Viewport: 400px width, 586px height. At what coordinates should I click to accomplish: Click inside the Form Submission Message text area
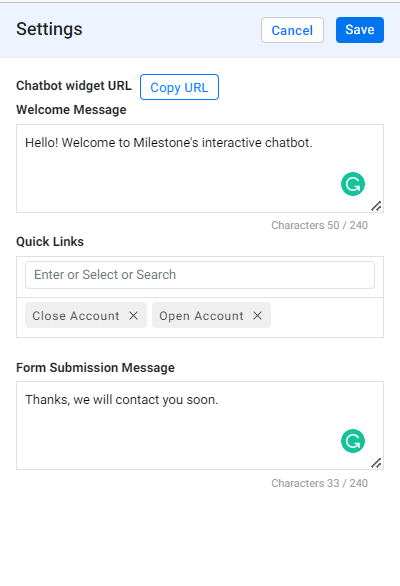pos(200,426)
